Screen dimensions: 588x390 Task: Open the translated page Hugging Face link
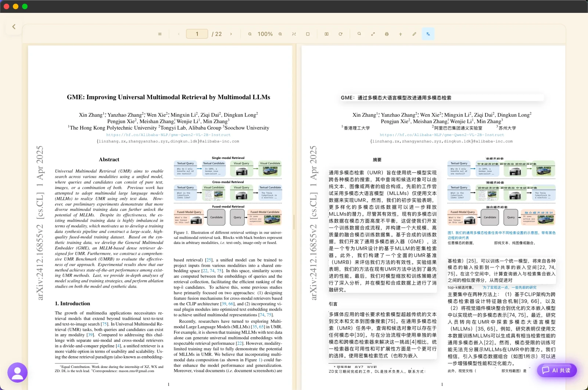click(442, 135)
